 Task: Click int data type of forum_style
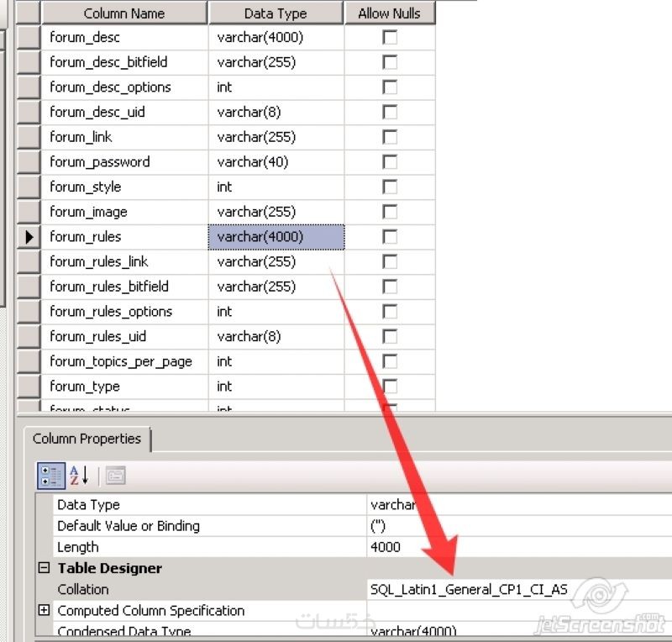click(276, 187)
